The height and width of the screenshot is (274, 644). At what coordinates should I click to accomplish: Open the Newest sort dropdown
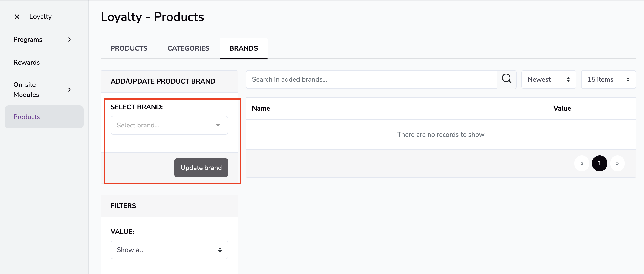tap(548, 79)
